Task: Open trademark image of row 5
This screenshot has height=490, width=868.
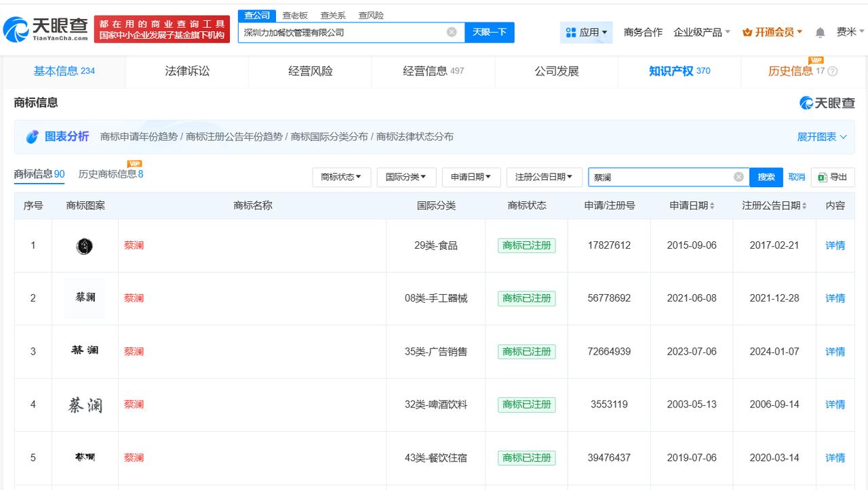Action: (85, 457)
